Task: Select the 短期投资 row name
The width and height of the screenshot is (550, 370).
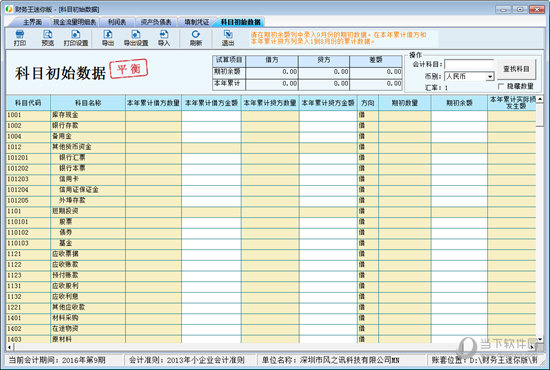Action: pos(65,211)
